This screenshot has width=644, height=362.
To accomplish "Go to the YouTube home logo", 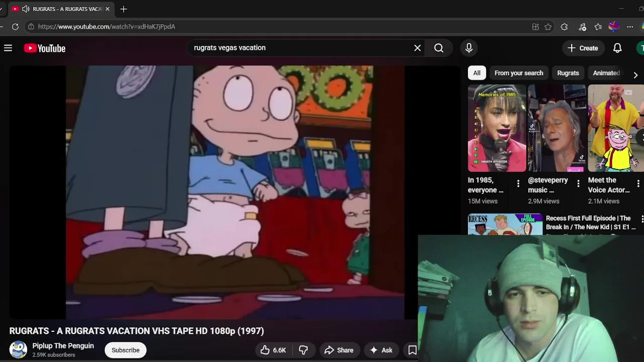I will click(45, 48).
